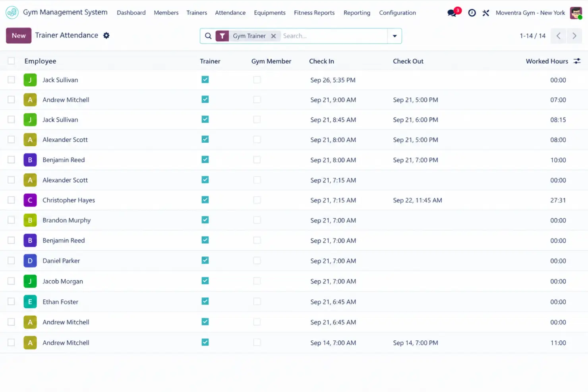This screenshot has width=588, height=392.
Task: Go to the next page arrow
Action: coord(574,36)
